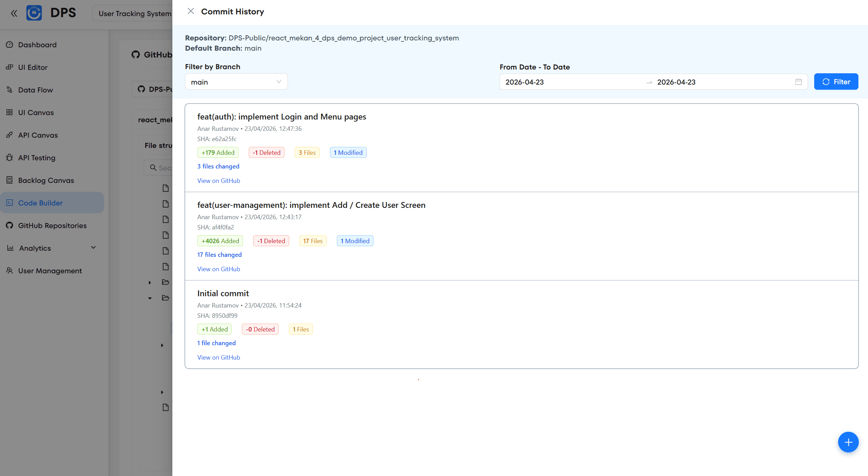Click the feat(user-management) commit title
Screen dimensions: 868x476
tap(311, 205)
